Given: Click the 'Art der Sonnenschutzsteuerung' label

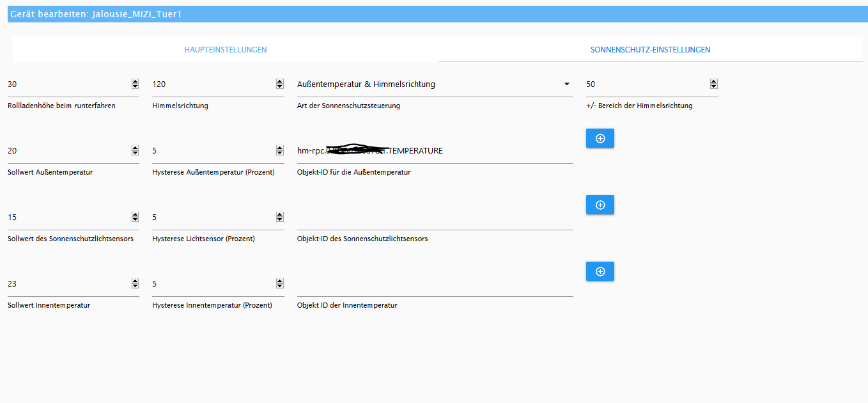Looking at the screenshot, I should click(348, 106).
